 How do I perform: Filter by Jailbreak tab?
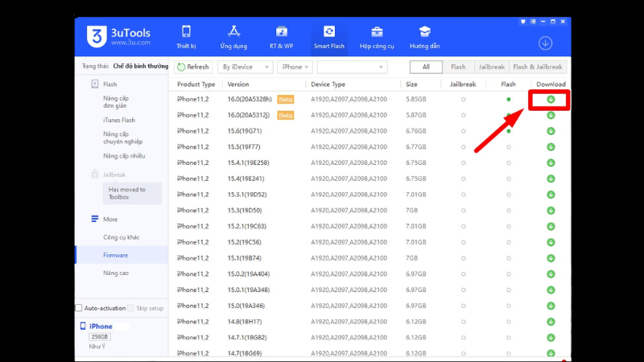point(491,67)
